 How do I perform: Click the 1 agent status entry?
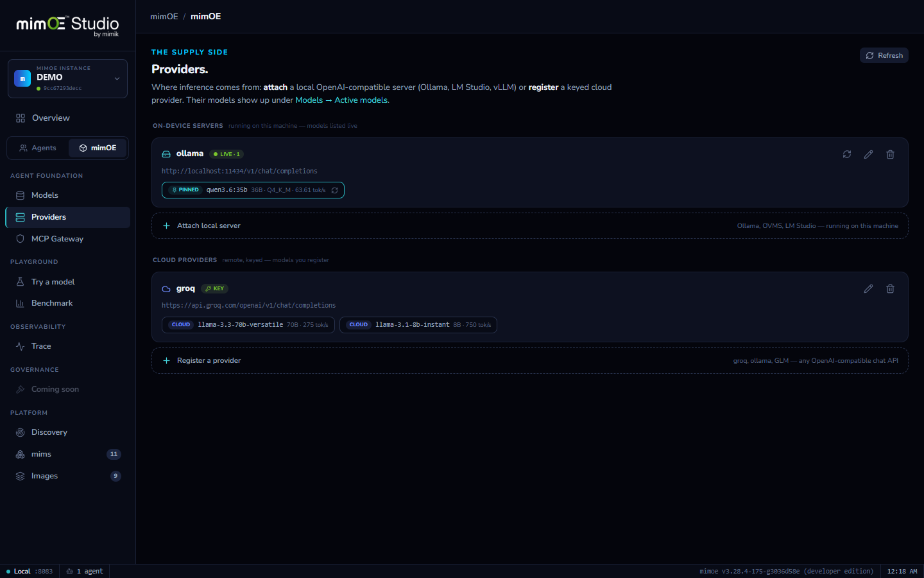(x=85, y=572)
